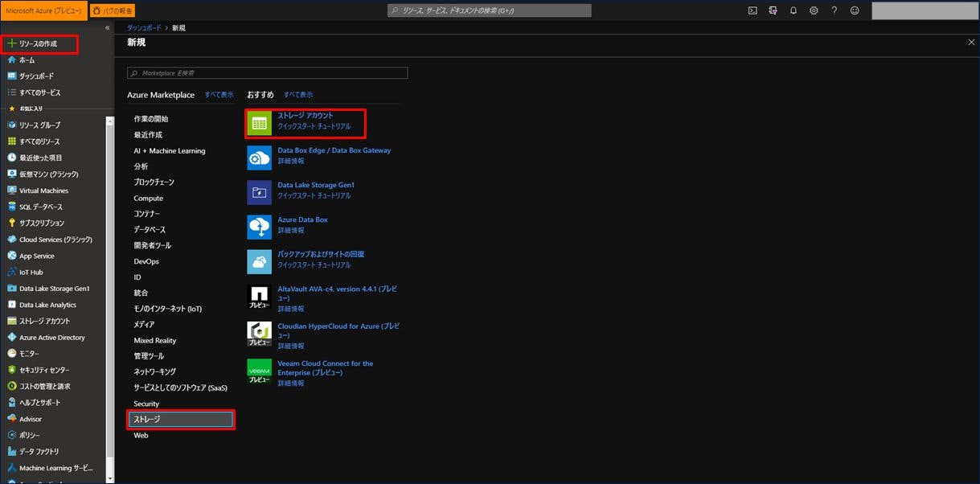Open the settings gear icon
Screen dimensions: 980x484
coord(814,10)
